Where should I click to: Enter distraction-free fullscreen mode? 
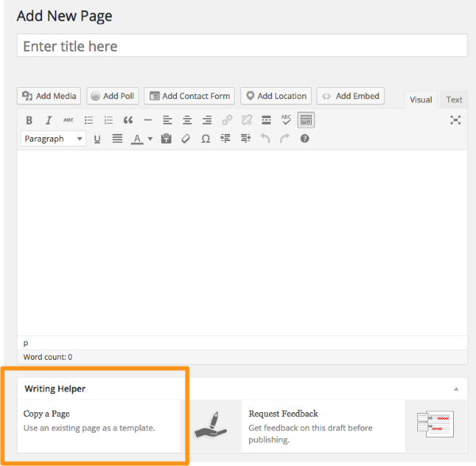[x=455, y=120]
